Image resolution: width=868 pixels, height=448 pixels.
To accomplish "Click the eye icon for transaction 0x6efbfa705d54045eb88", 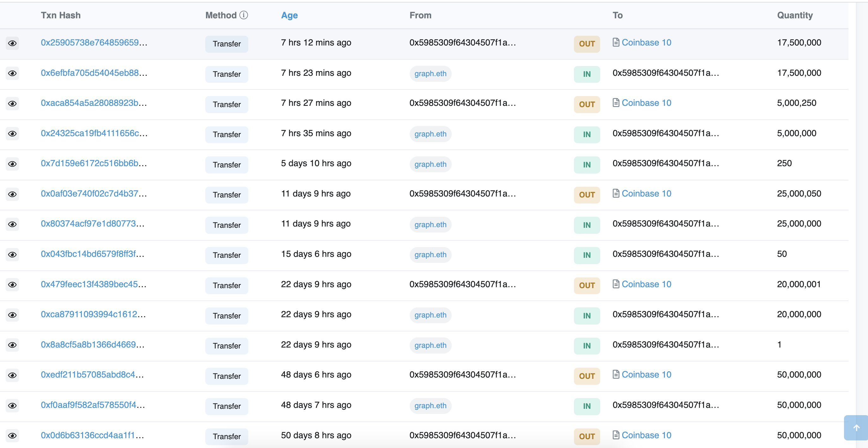I will click(x=12, y=74).
